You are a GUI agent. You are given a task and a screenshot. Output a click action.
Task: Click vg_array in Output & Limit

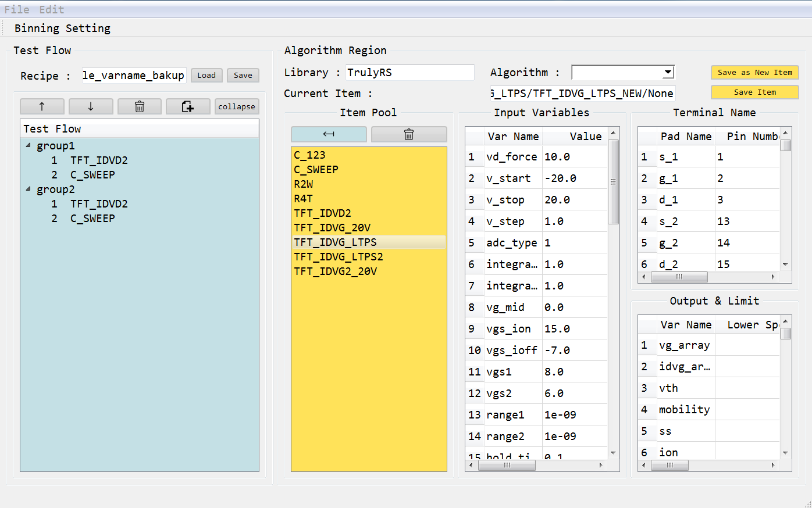pos(686,345)
